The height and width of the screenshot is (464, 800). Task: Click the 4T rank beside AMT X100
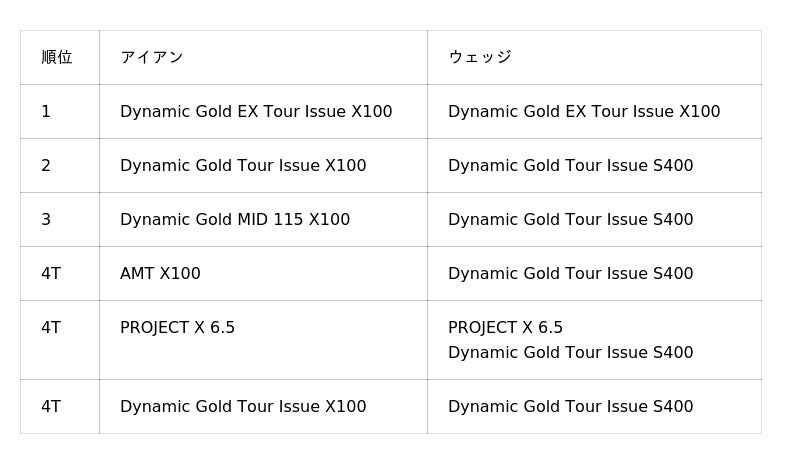51,274
